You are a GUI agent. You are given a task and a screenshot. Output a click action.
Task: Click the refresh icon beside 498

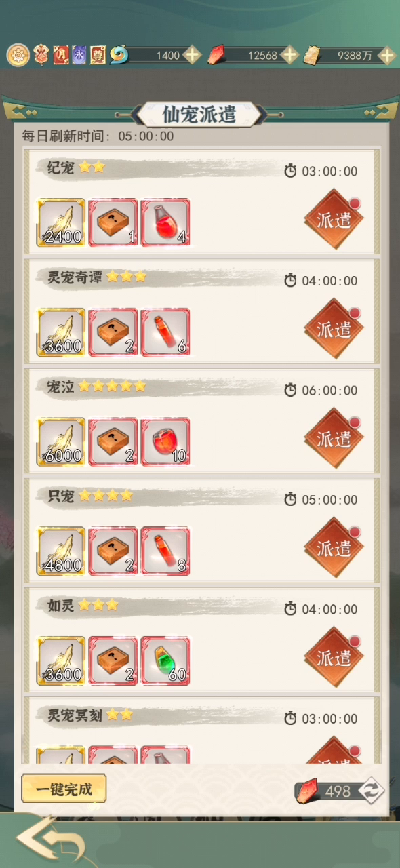[371, 791]
